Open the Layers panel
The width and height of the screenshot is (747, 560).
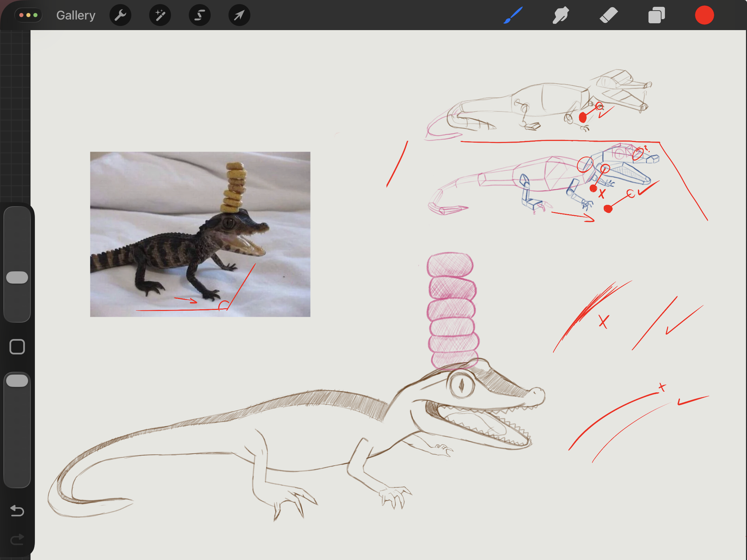click(656, 15)
